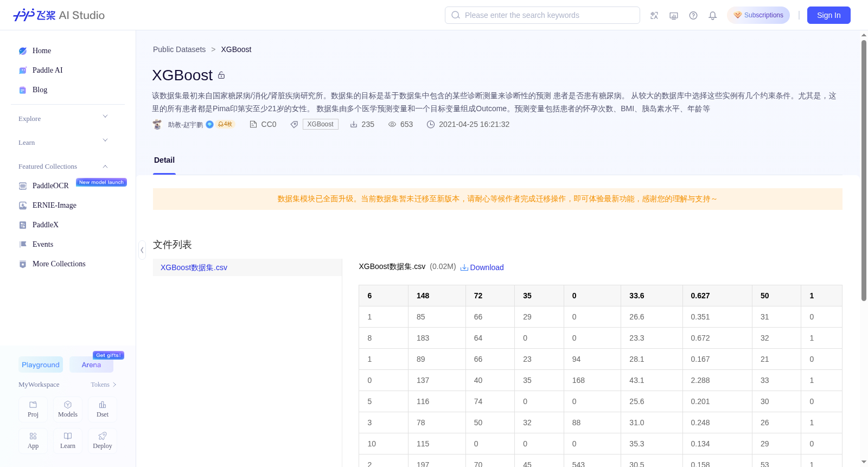Select XGBoost数据集.csv in the file list
This screenshot has height=467, width=868.
click(247, 267)
